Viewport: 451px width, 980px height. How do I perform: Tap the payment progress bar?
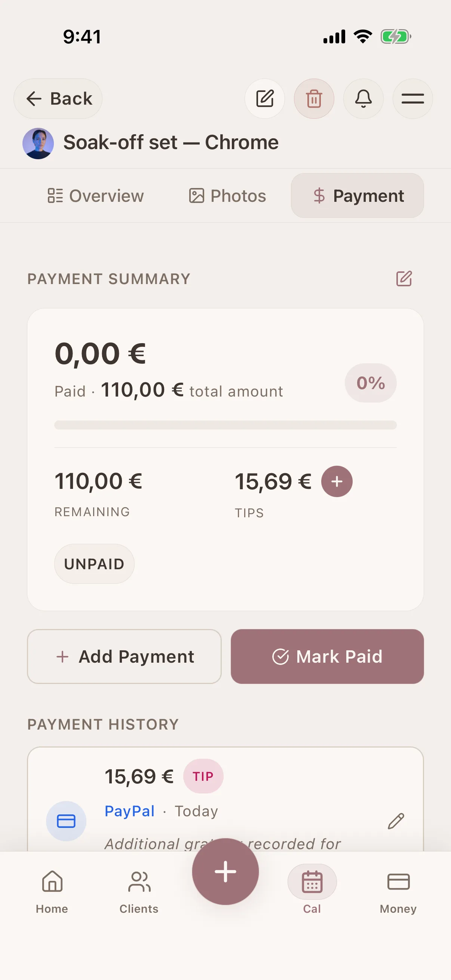coord(225,425)
